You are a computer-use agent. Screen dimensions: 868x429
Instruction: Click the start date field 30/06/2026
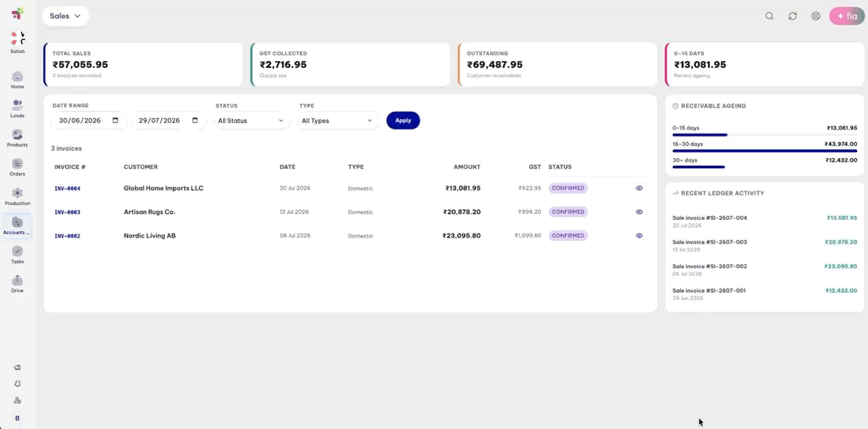(x=89, y=120)
